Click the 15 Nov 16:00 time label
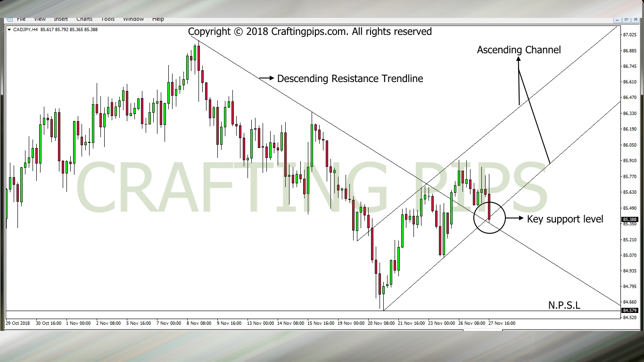This screenshot has width=644, height=362. coord(321,323)
